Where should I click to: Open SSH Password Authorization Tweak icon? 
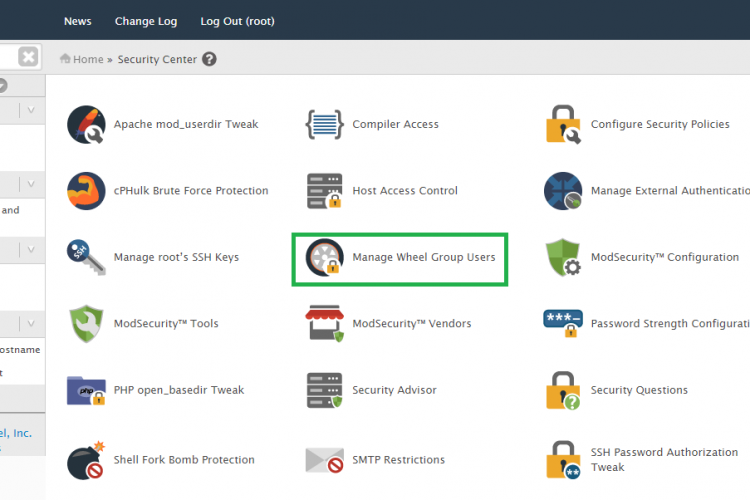tap(563, 460)
